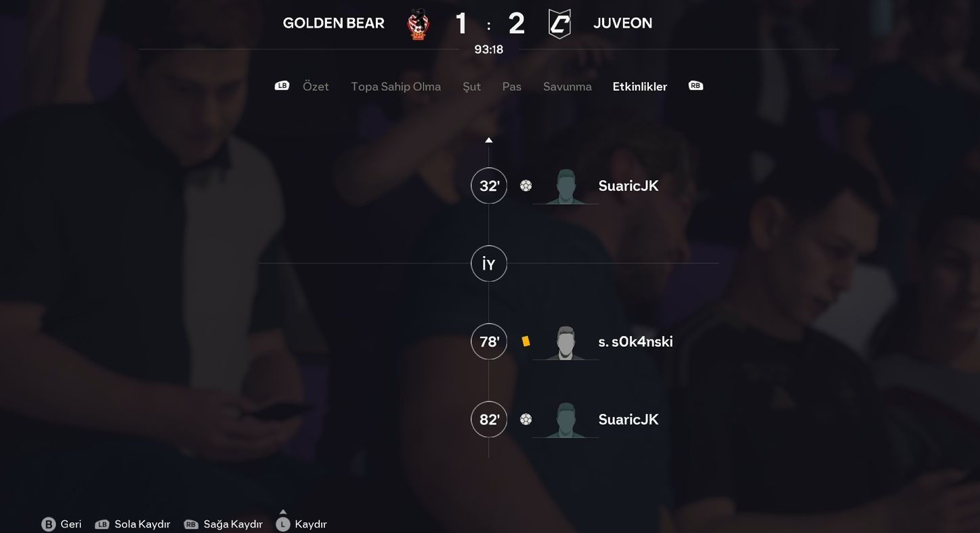
Task: Open the Özet tab
Action: tap(316, 87)
